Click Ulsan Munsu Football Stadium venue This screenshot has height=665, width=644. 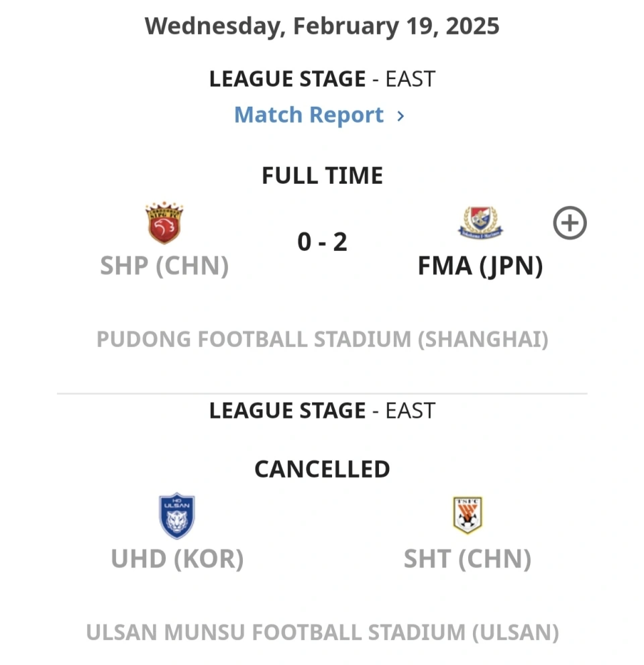(322, 632)
